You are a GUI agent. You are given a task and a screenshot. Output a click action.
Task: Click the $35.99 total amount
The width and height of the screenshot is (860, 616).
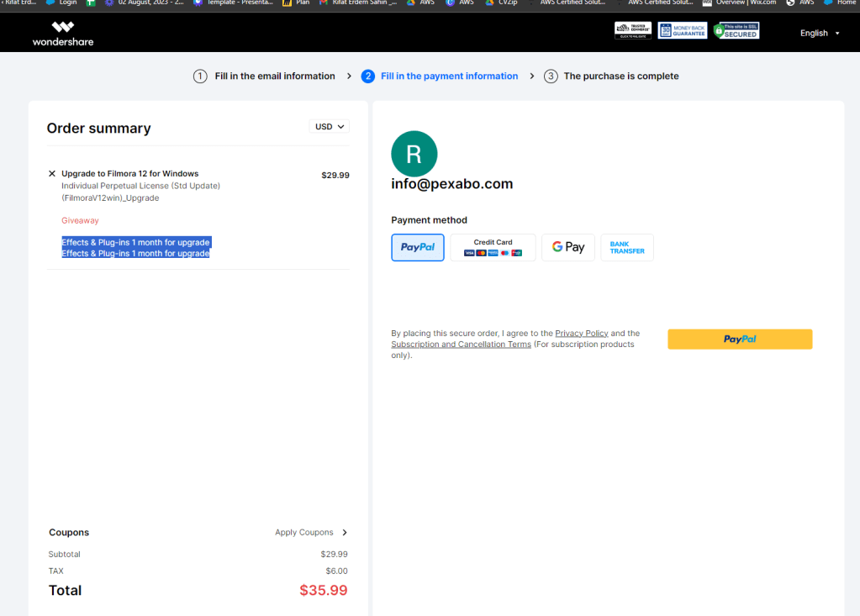click(324, 590)
